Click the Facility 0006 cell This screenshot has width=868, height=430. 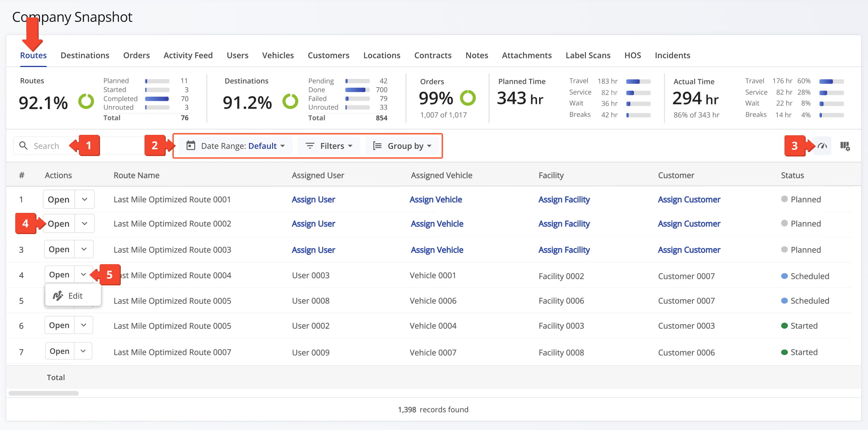click(561, 301)
